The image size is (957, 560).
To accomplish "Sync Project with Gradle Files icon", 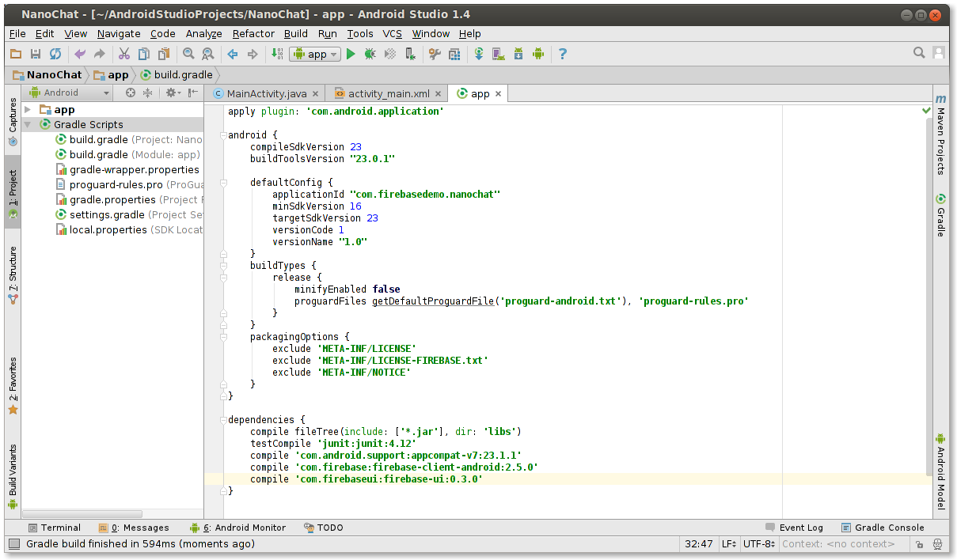I will (x=479, y=54).
